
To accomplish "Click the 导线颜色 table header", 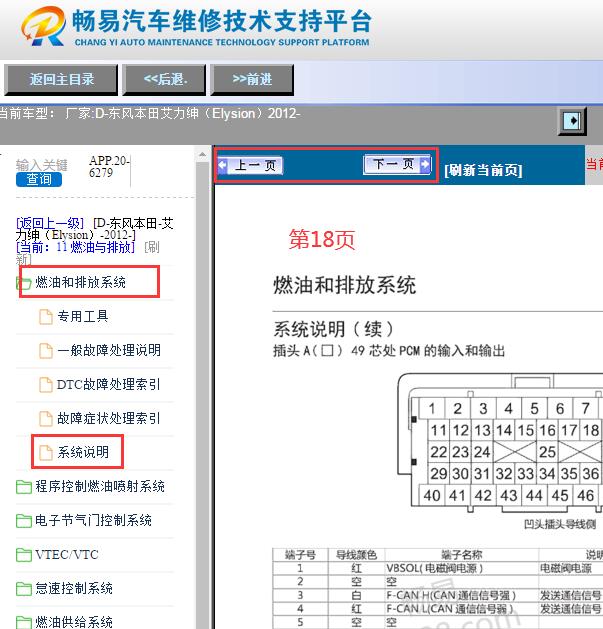I will (x=356, y=555).
